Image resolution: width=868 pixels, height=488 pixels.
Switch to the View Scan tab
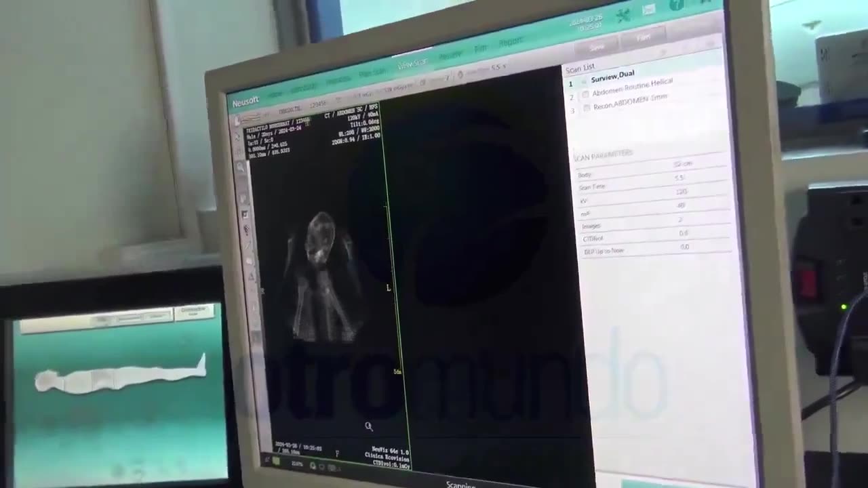coord(412,64)
